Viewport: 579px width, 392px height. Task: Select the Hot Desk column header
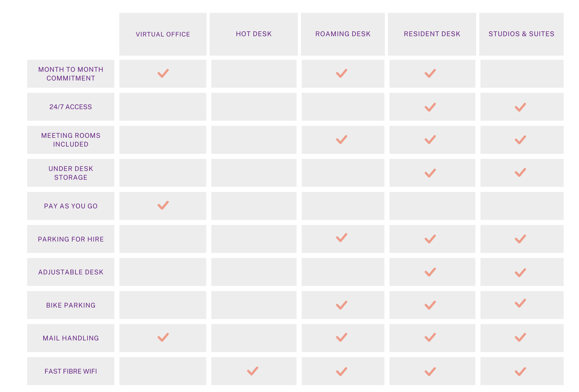click(x=254, y=34)
